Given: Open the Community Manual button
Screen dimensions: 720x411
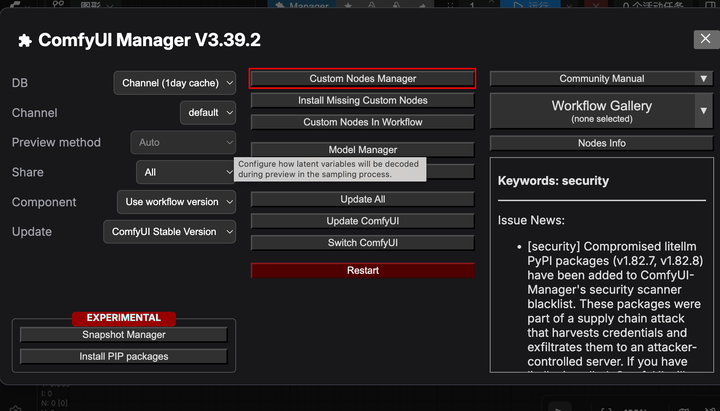Looking at the screenshot, I should [x=592, y=79].
